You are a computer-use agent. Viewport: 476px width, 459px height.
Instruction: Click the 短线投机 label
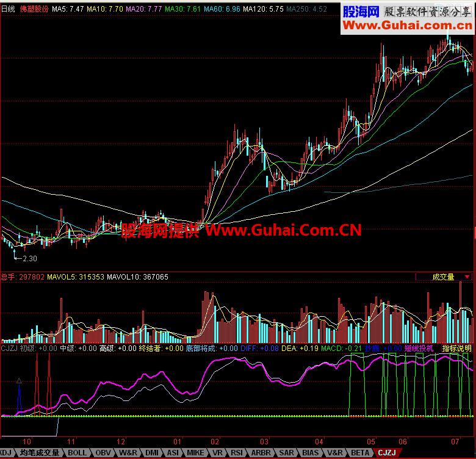click(419, 348)
